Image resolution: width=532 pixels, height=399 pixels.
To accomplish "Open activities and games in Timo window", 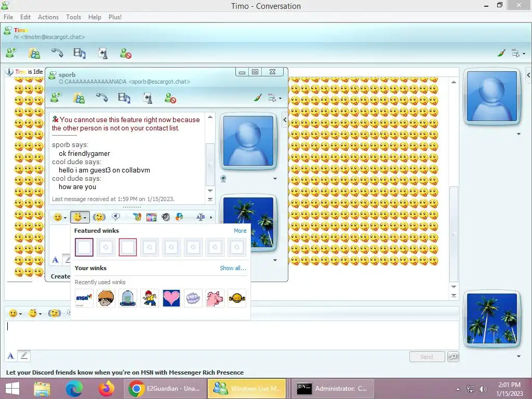I will (103, 54).
